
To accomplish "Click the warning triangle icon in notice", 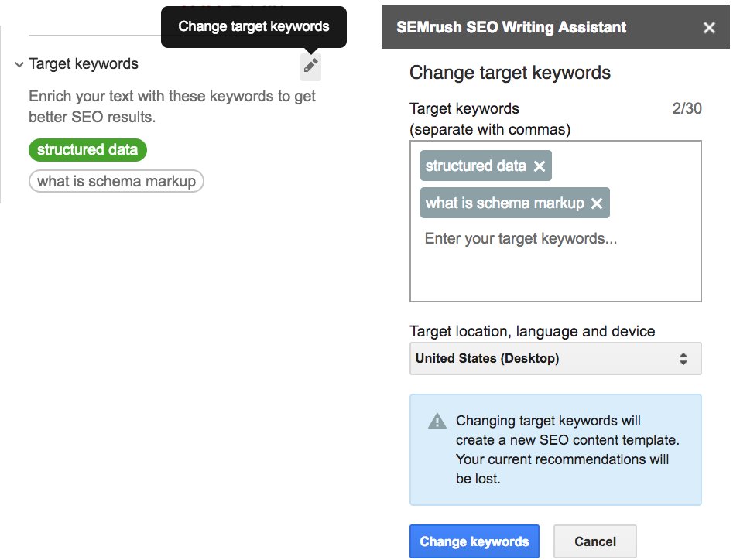I will (437, 421).
